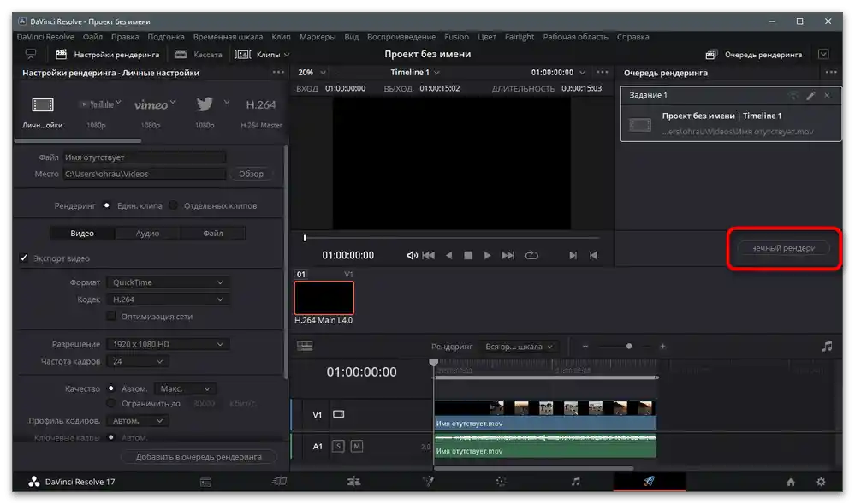This screenshot has height=504, width=855.
Task: Set mark out point icon in viewer
Action: click(x=593, y=255)
